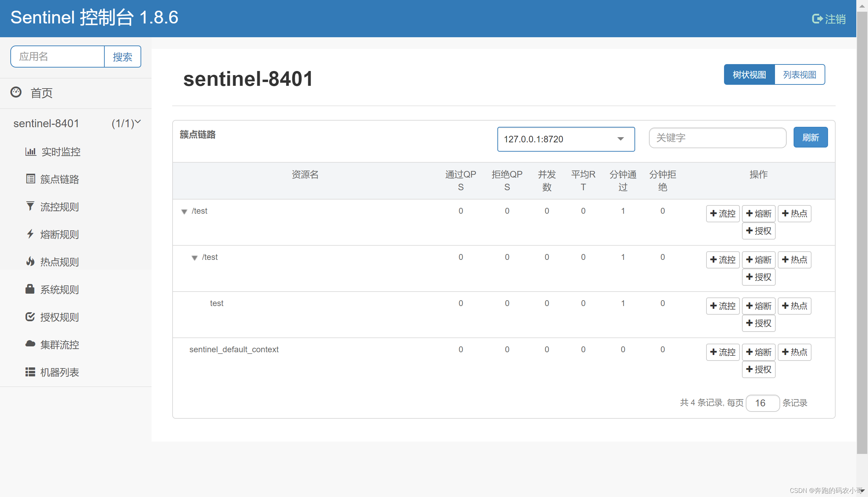
Task: Go to 首页 home page
Action: click(x=41, y=93)
